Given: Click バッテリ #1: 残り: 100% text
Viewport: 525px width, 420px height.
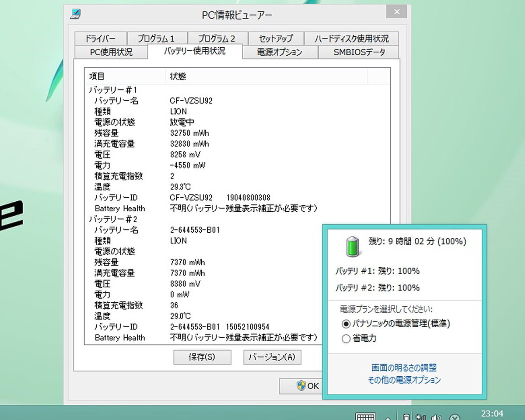Looking at the screenshot, I should [x=378, y=271].
